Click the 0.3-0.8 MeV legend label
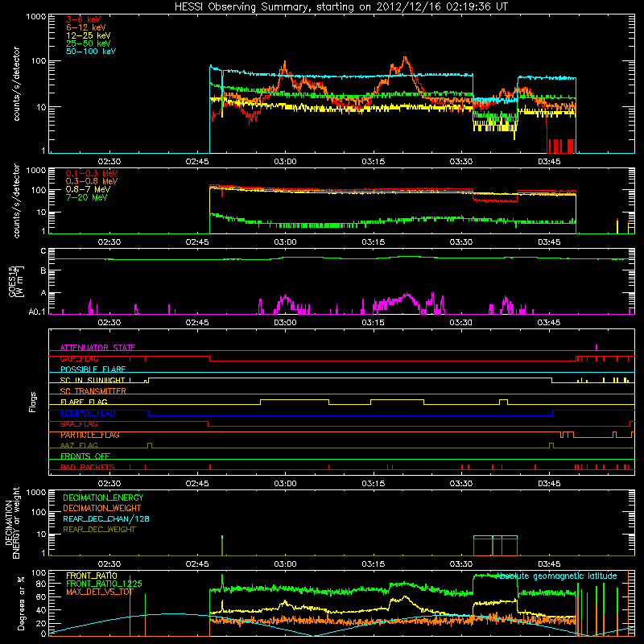Screen dimensions: 644x644 click(x=92, y=181)
